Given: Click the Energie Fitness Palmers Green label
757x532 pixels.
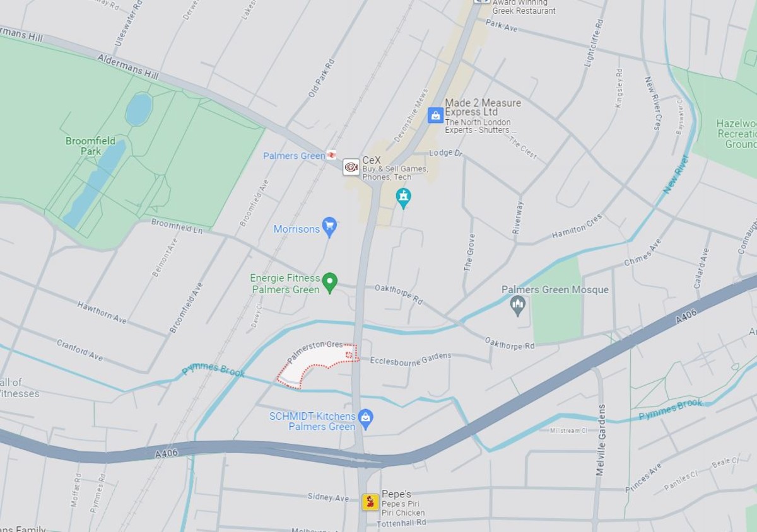Looking at the screenshot, I should coord(285,284).
